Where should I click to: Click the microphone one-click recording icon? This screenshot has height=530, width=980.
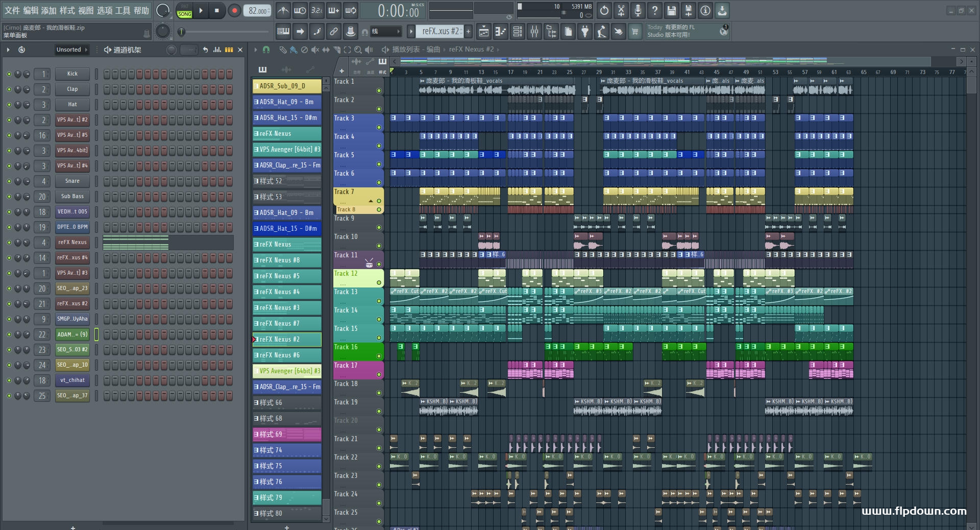(638, 10)
